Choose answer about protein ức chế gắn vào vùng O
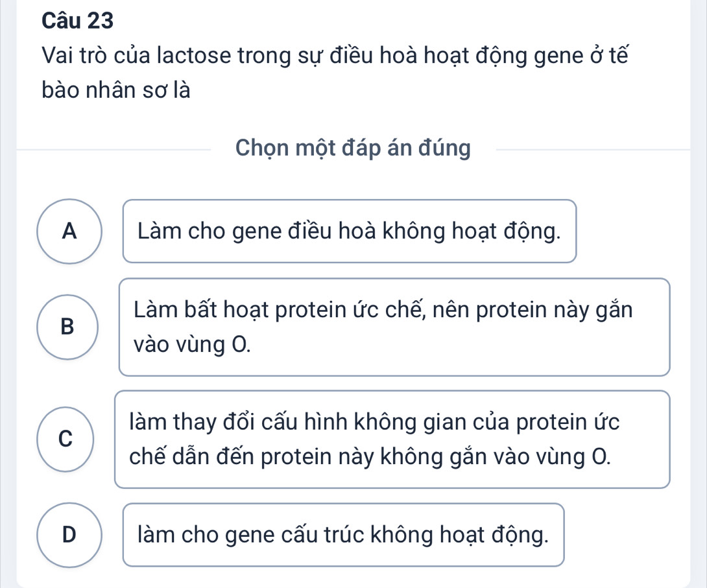This screenshot has width=707, height=588. tap(394, 327)
